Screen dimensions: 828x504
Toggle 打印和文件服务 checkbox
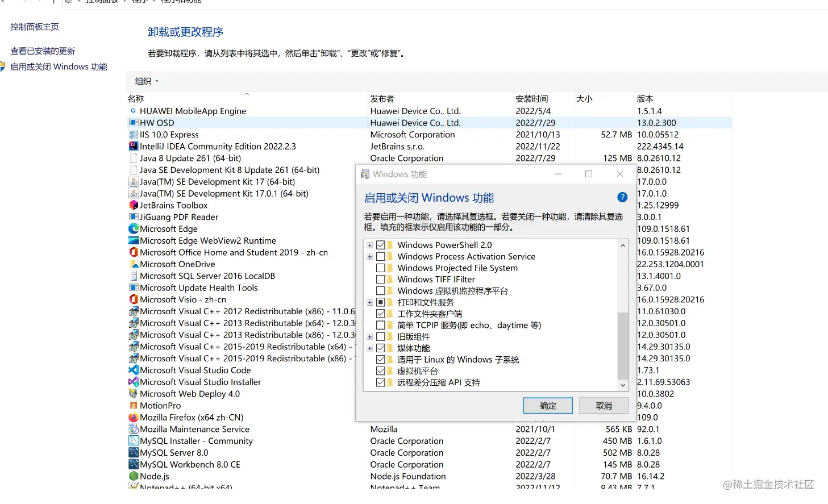point(381,302)
